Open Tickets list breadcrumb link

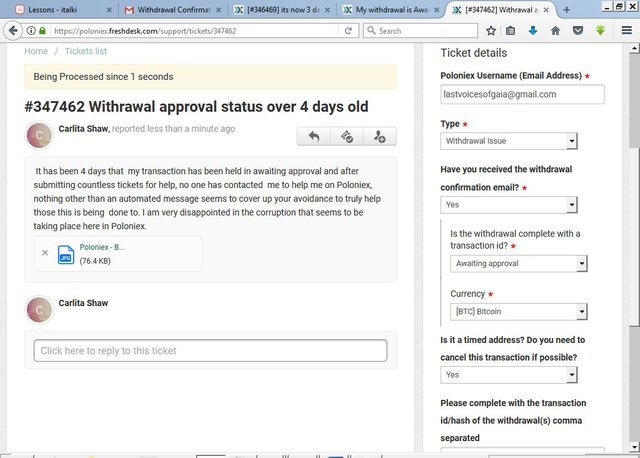tap(86, 51)
